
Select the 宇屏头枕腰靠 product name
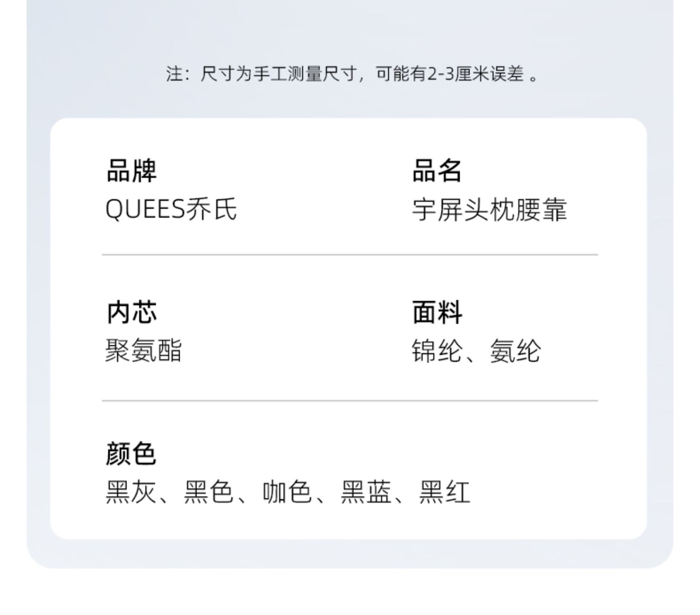click(x=489, y=210)
